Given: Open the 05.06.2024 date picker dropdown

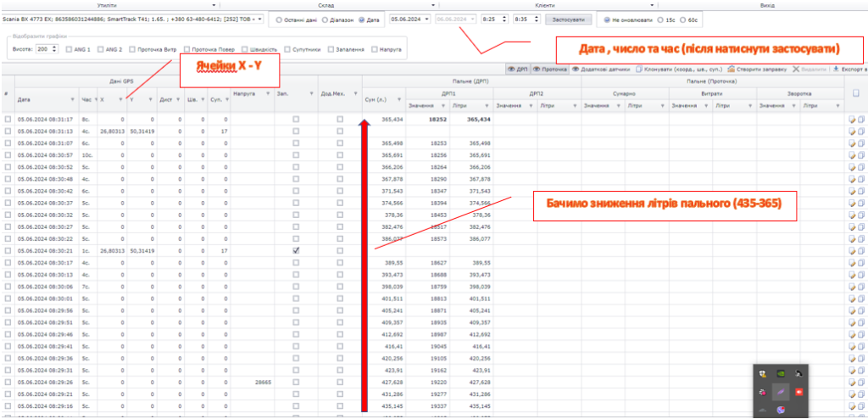Looking at the screenshot, I should (x=429, y=19).
